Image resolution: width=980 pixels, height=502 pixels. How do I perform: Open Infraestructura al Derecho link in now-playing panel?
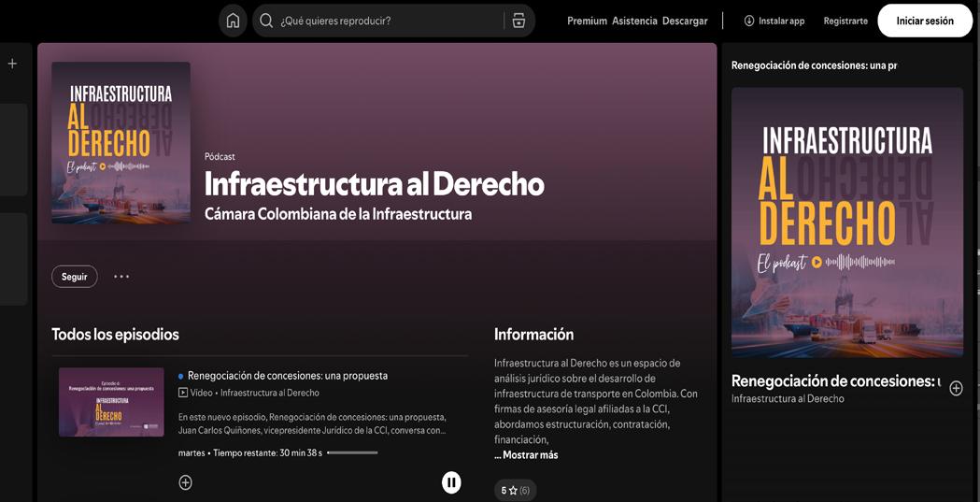[x=788, y=398]
